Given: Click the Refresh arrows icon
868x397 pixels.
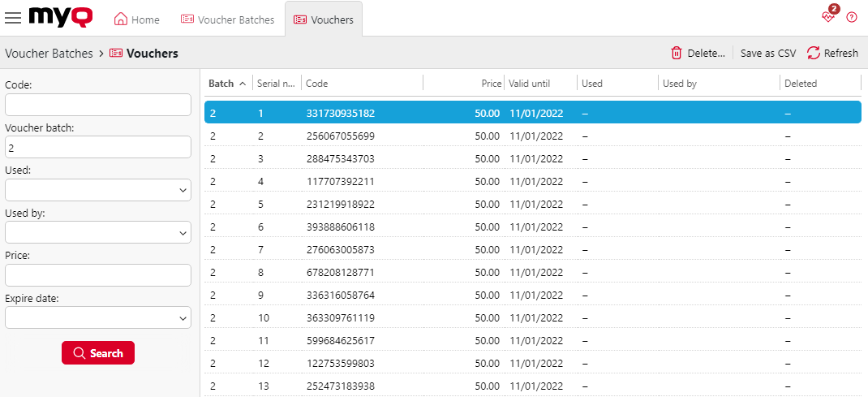Looking at the screenshot, I should pos(813,54).
